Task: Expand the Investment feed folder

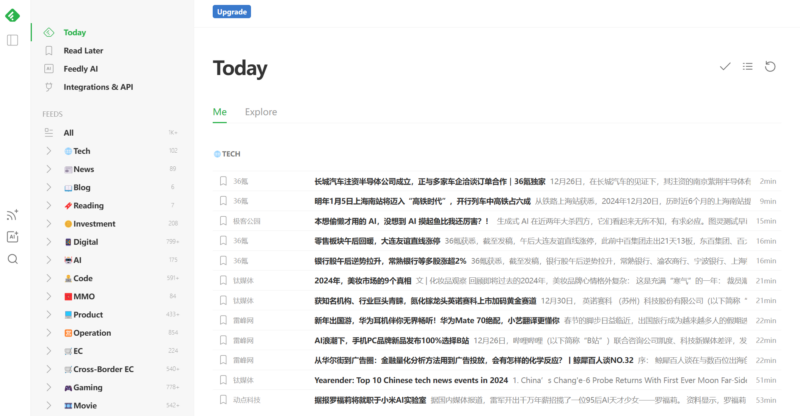Action: pos(48,224)
